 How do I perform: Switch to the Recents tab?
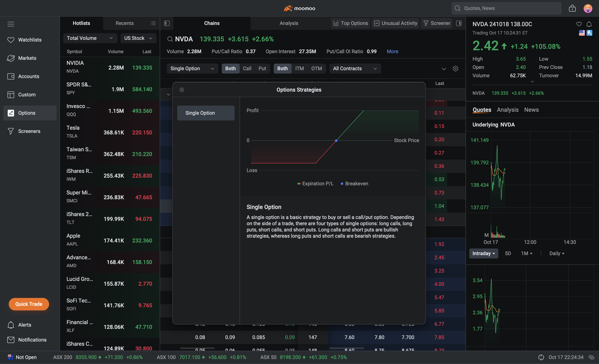(124, 23)
